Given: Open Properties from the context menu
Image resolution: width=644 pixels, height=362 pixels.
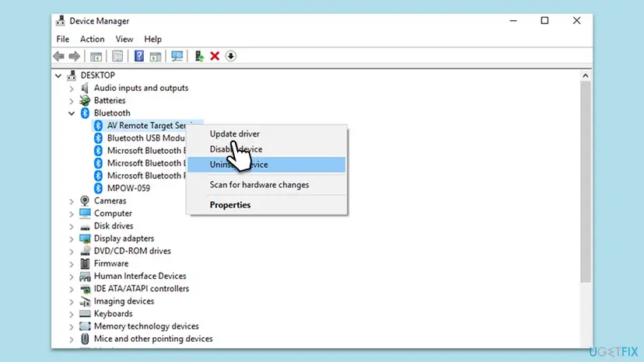Looking at the screenshot, I should coord(267,205).
